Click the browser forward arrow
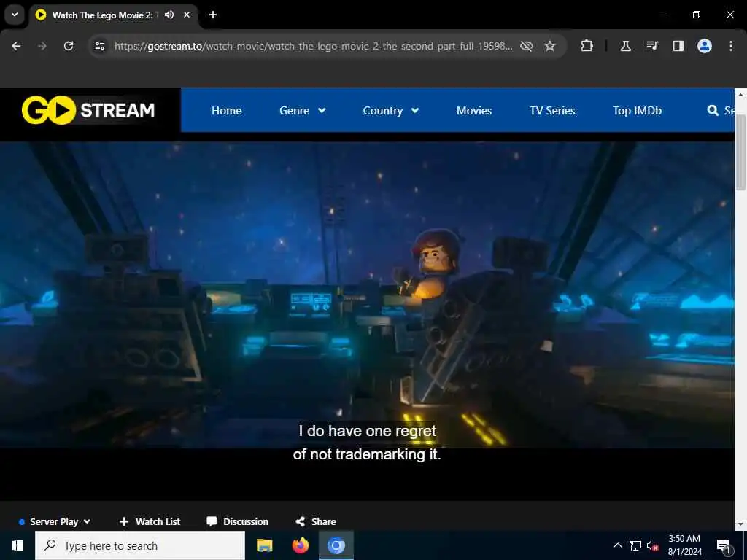The width and height of the screenshot is (747, 560). coord(42,46)
